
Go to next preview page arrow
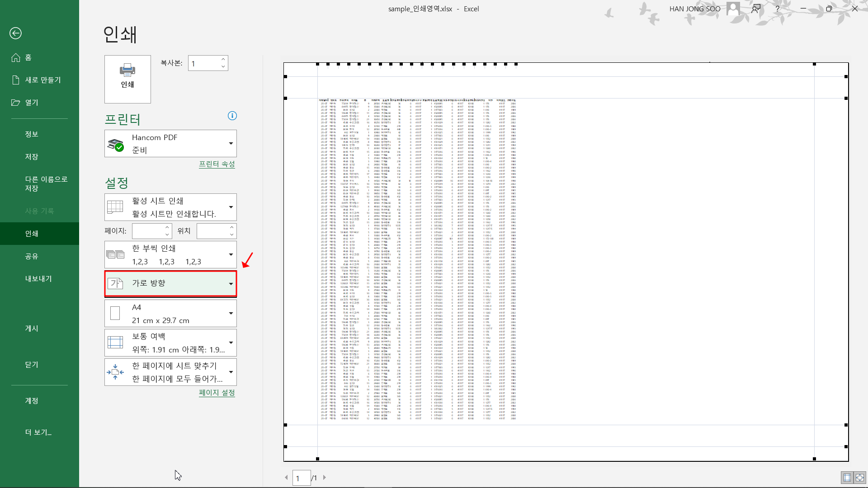pyautogui.click(x=324, y=478)
